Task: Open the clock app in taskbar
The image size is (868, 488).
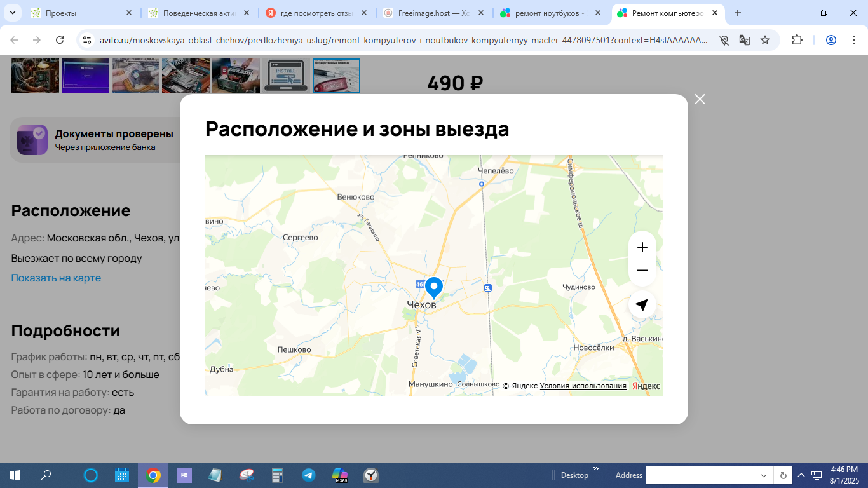Action: click(x=371, y=475)
